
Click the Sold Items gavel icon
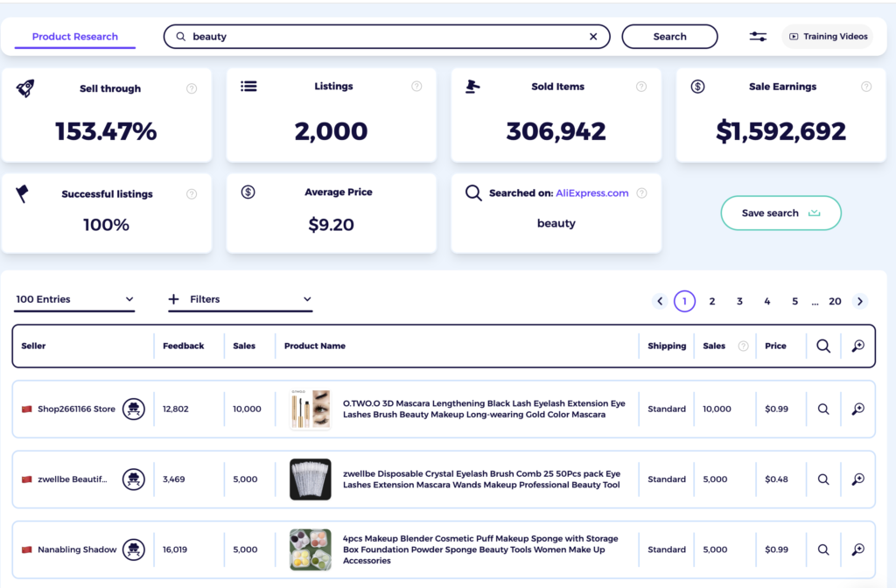[473, 86]
